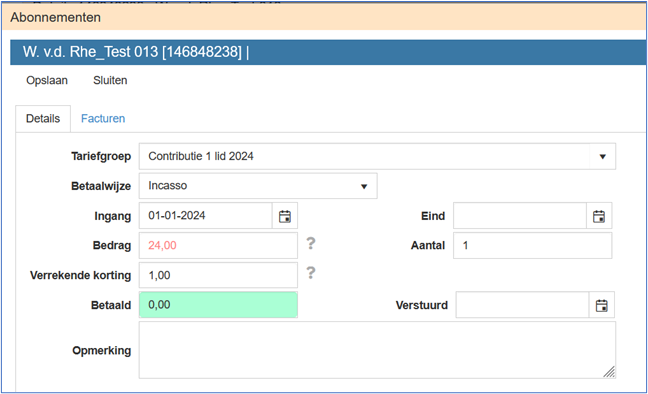This screenshot has width=648, height=394.
Task: Click the Aantal quantity field
Action: click(532, 245)
